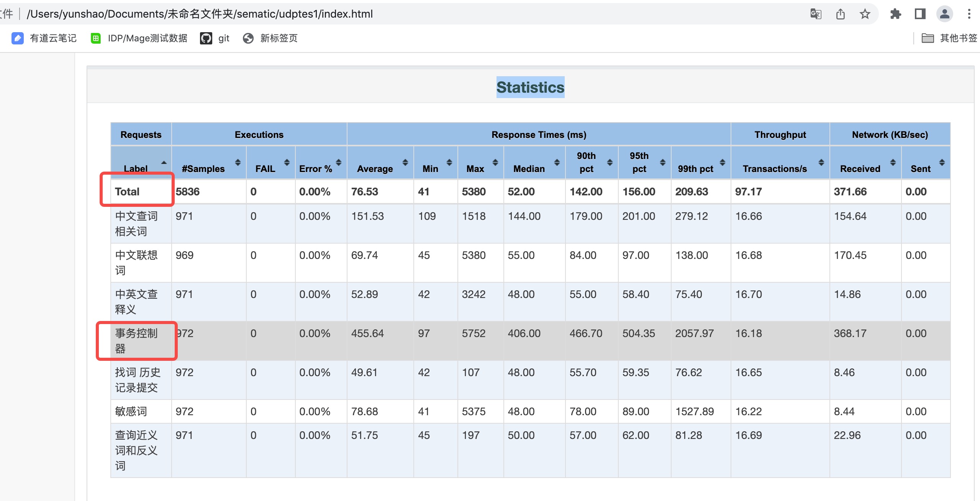The width and height of the screenshot is (980, 501).
Task: Click the globe icon beside 新标签页
Action: tap(248, 38)
